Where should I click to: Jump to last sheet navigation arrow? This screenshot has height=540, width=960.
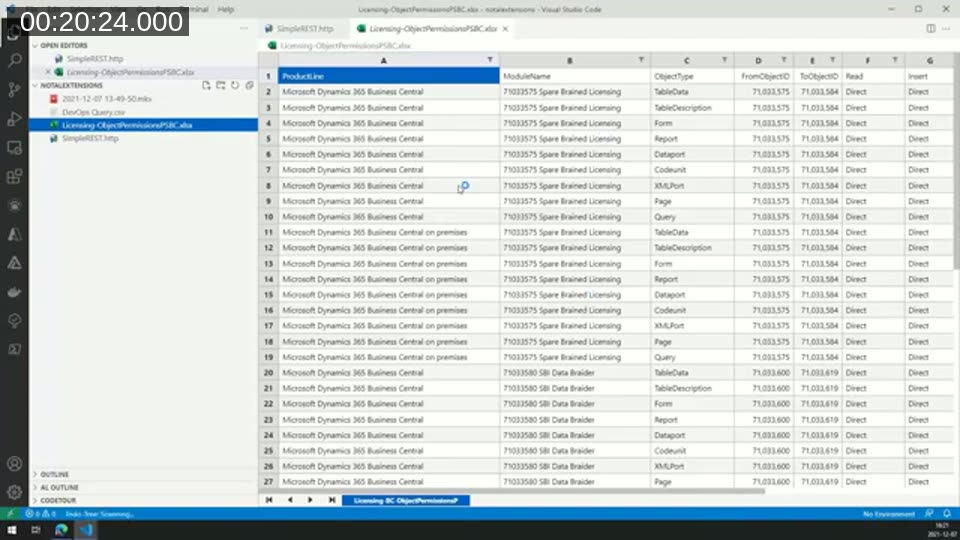[x=331, y=500]
